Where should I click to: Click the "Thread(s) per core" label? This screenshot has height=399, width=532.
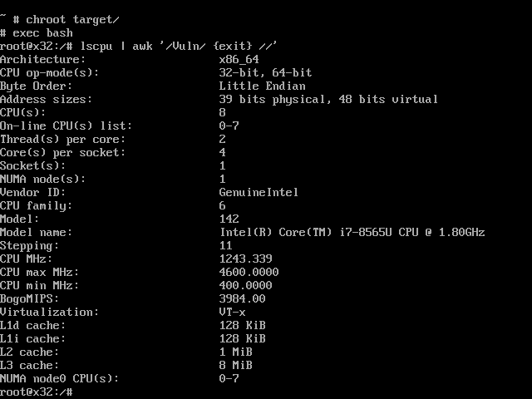[63, 139]
